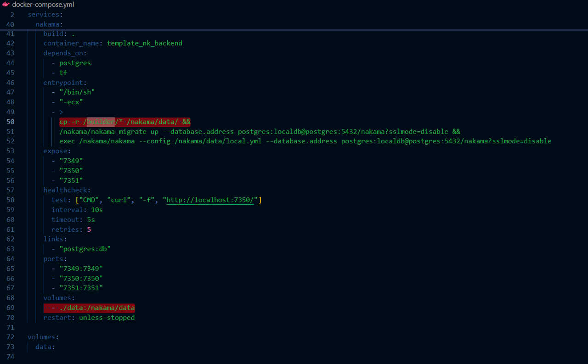Click the ">" folded scalar marker on line 49
This screenshot has width=588, height=364.
(x=61, y=112)
